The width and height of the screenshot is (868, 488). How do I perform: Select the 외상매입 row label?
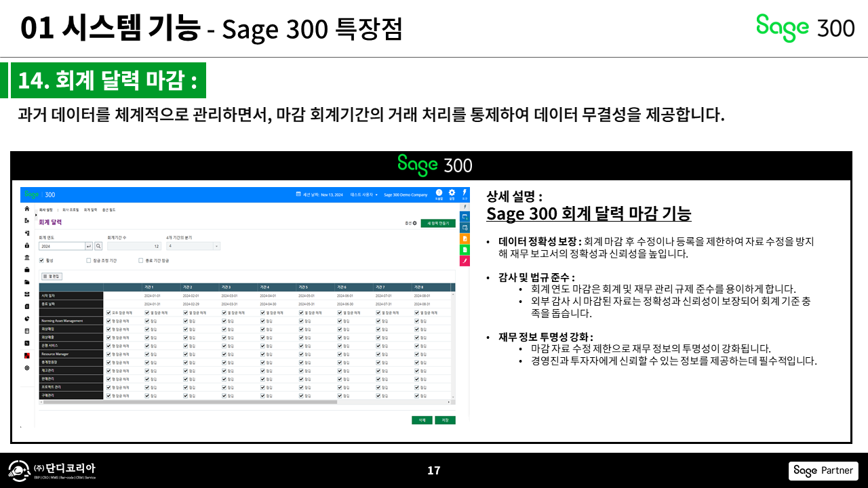[x=71, y=329]
